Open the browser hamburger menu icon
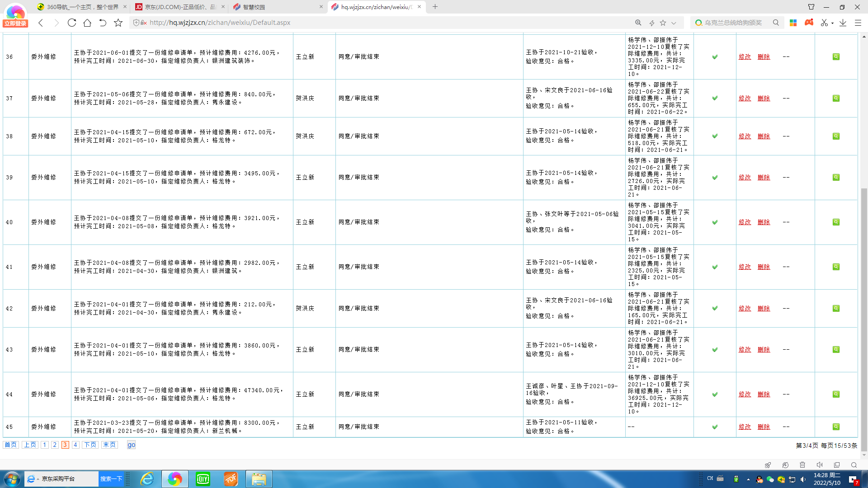 pos(858,23)
